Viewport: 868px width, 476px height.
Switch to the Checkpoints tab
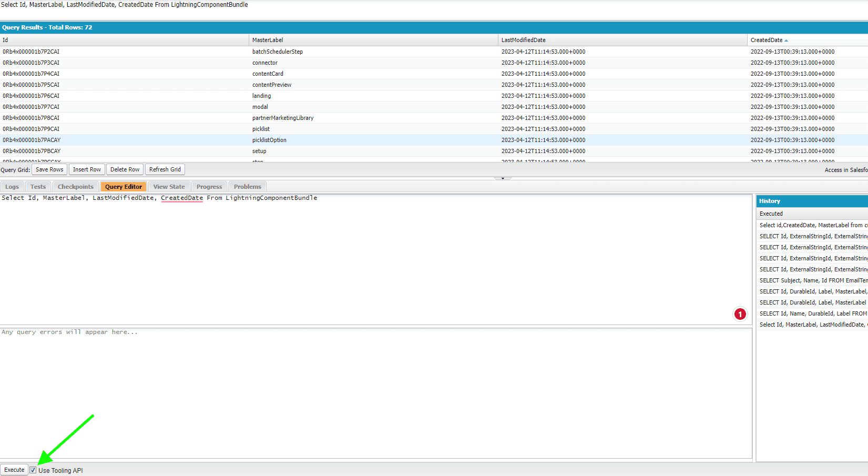pos(75,186)
